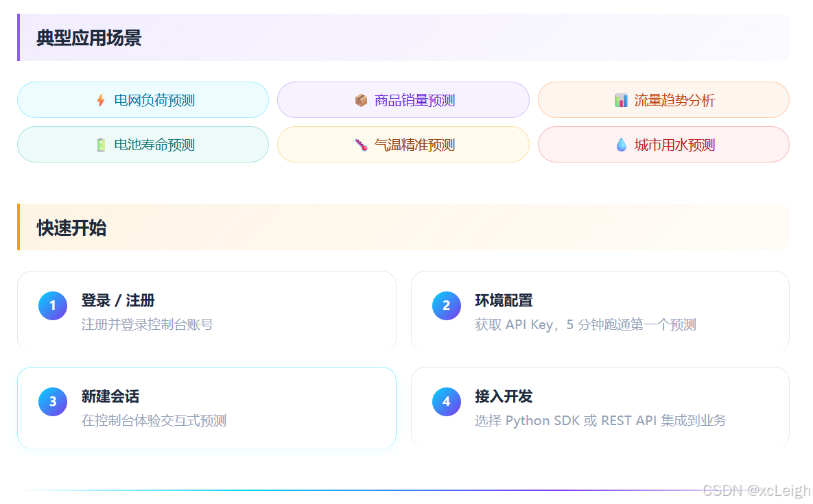The width and height of the screenshot is (813, 504).
Task: Click the lightning bolt icon for 电网负荷预测
Action: [101, 100]
